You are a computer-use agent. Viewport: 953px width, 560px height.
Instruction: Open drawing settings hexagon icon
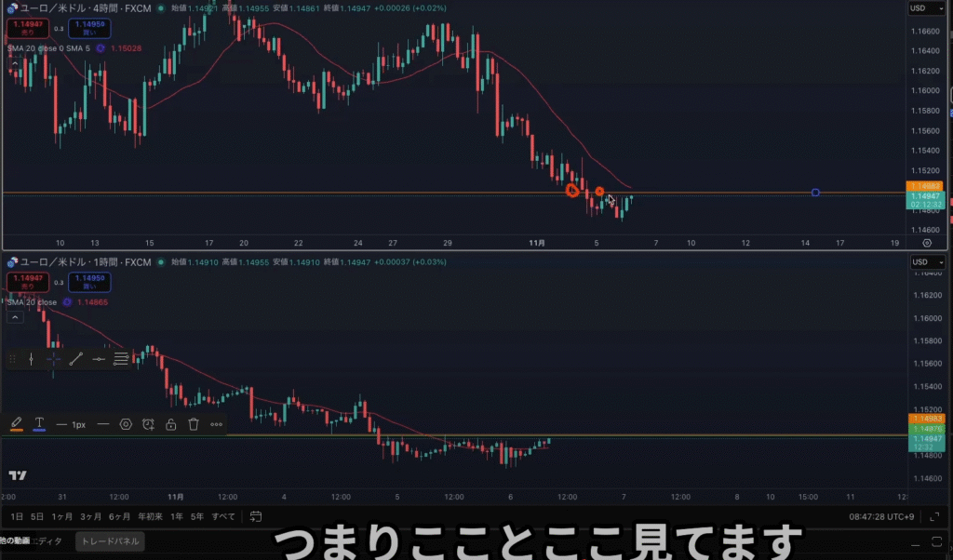[x=126, y=424]
